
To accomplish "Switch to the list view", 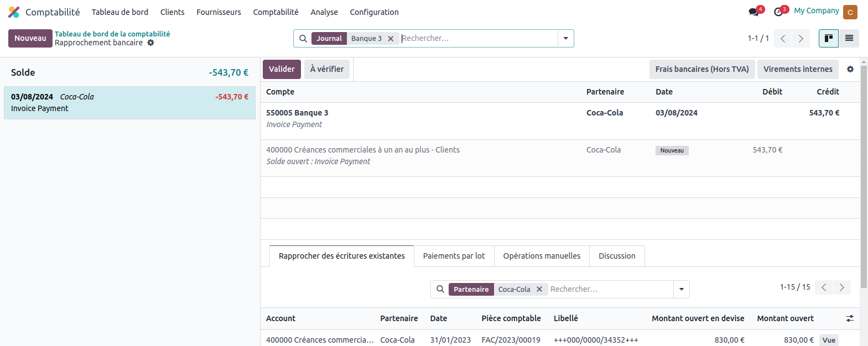I will click(x=849, y=38).
